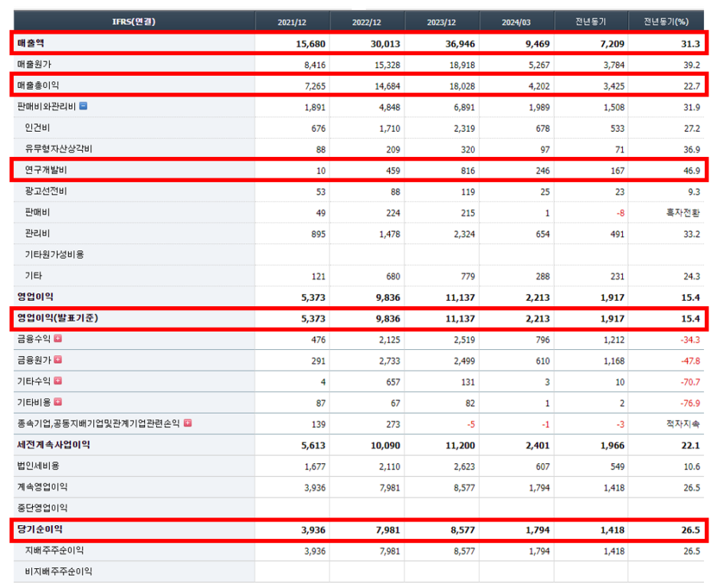
Task: Select the 매출원가 row label
Action: point(34,64)
